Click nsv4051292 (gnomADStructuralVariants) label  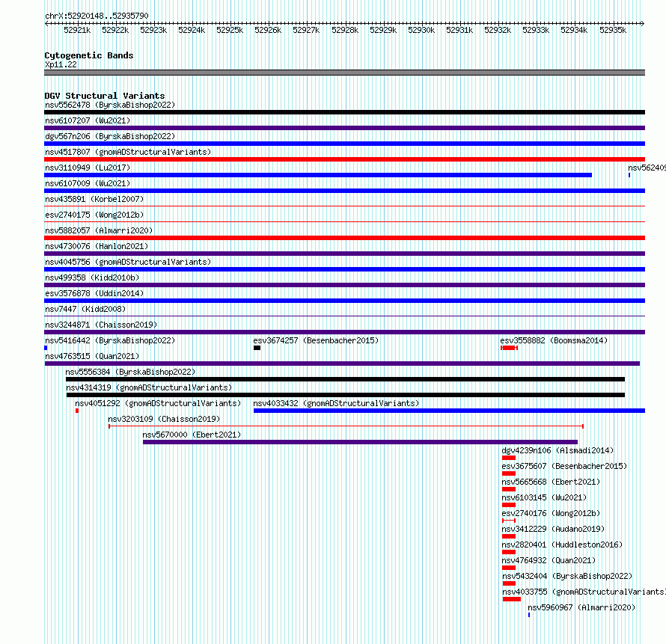(158, 403)
